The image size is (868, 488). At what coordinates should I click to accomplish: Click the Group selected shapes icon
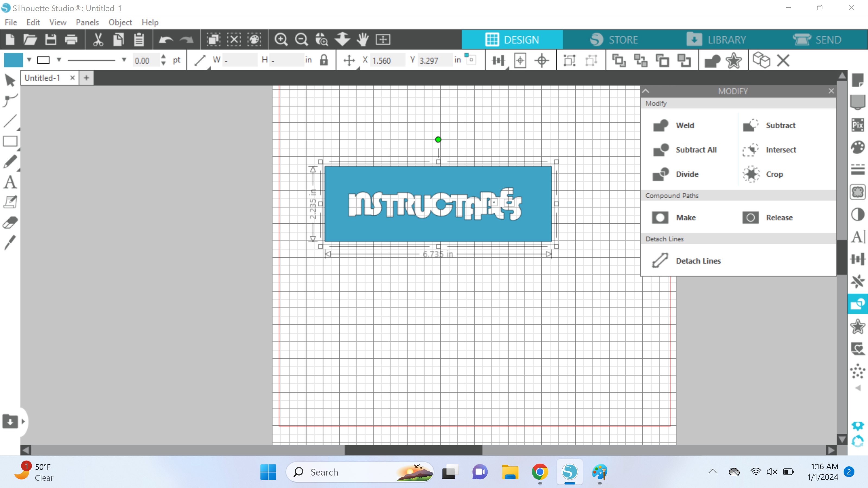pos(569,61)
